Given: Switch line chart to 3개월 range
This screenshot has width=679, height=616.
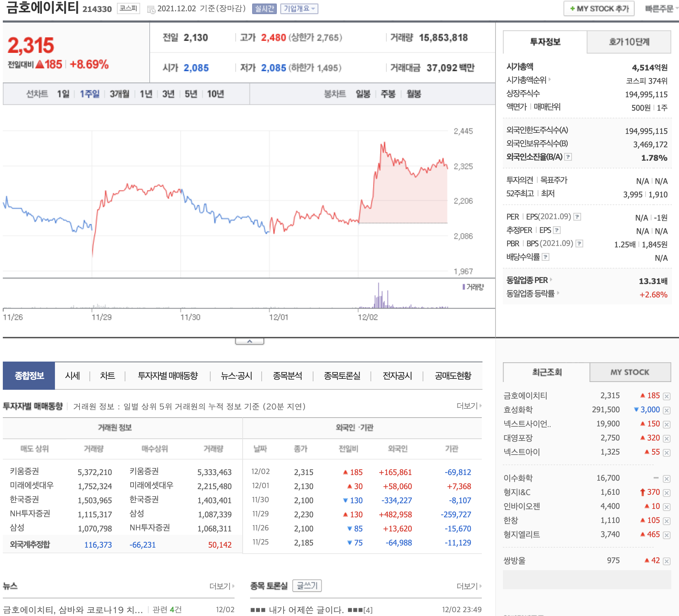Looking at the screenshot, I should (x=119, y=94).
